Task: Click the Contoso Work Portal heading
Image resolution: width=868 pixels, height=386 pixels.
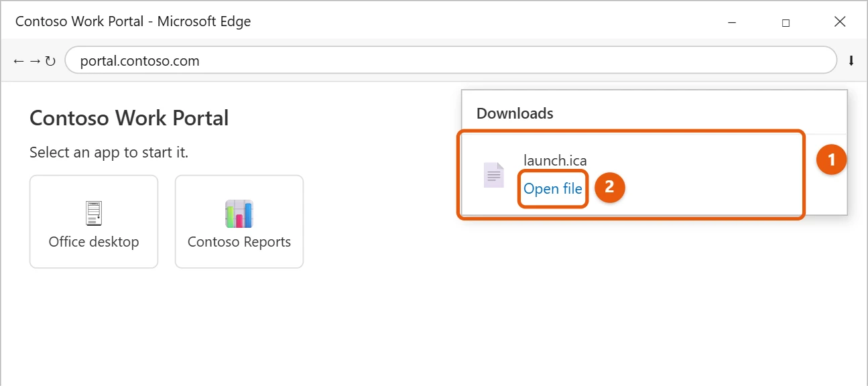Action: pyautogui.click(x=129, y=118)
